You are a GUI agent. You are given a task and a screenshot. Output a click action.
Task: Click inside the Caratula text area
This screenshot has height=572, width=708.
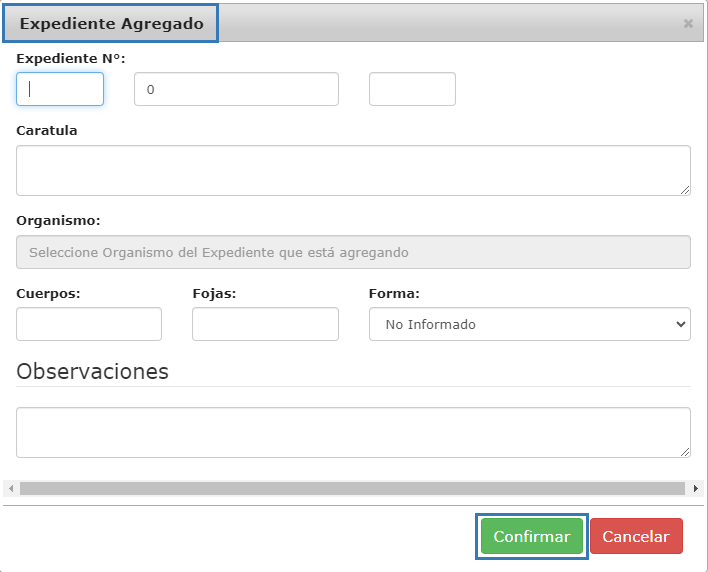point(353,170)
